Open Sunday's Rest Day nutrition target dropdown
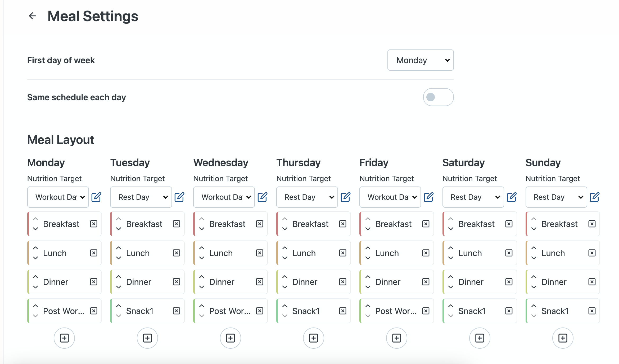Viewport: 619px width, 364px height. pyautogui.click(x=556, y=197)
